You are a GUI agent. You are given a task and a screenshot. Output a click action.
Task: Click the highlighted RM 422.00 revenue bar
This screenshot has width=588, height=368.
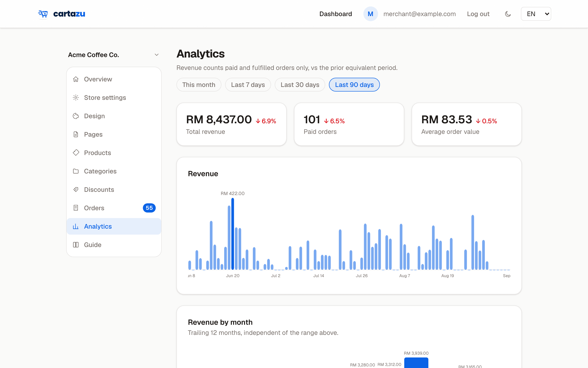click(232, 234)
